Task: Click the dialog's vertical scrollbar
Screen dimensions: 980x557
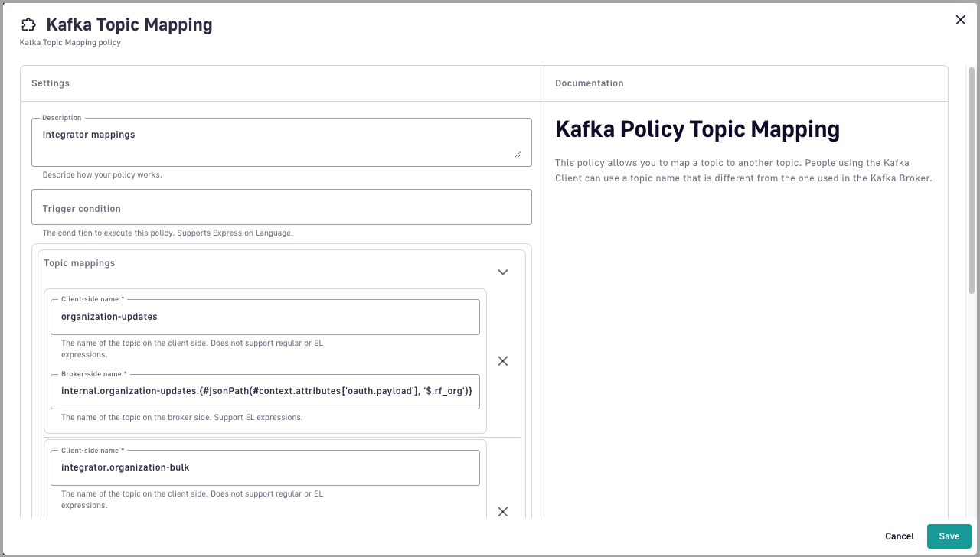Action: coord(972,181)
